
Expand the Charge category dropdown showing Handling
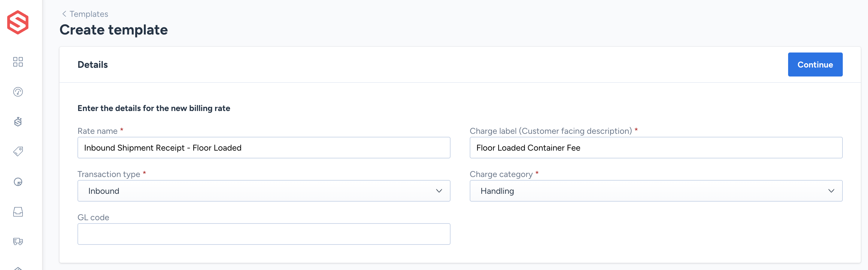point(656,191)
